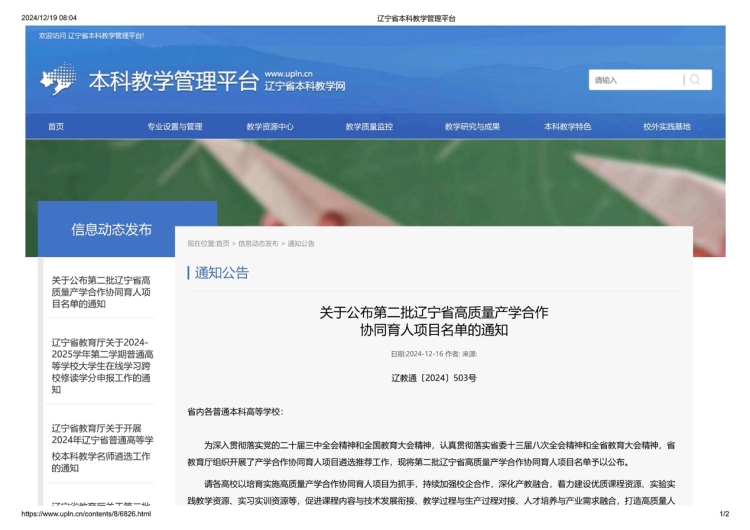Click the 通知公告 breadcrumb link

pos(301,243)
